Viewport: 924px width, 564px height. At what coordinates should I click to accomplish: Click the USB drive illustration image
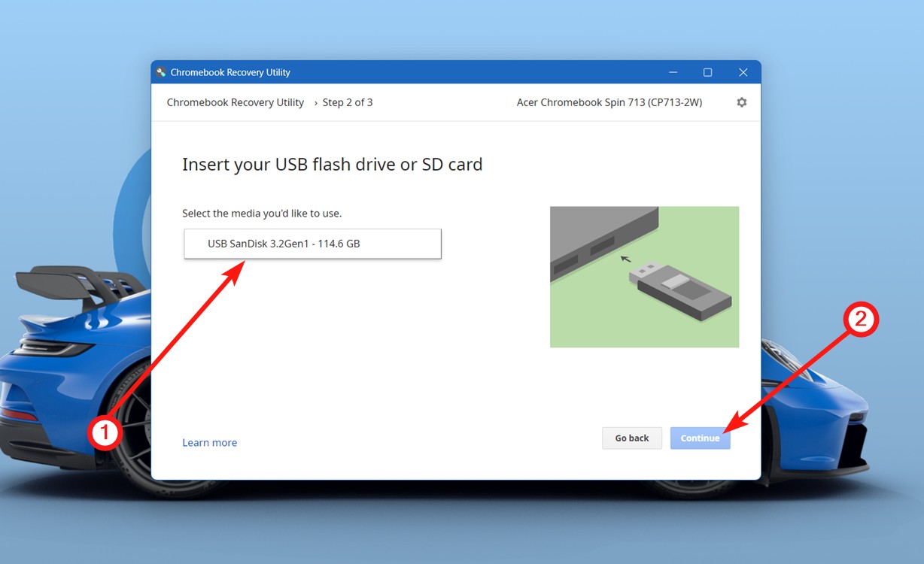click(x=644, y=276)
